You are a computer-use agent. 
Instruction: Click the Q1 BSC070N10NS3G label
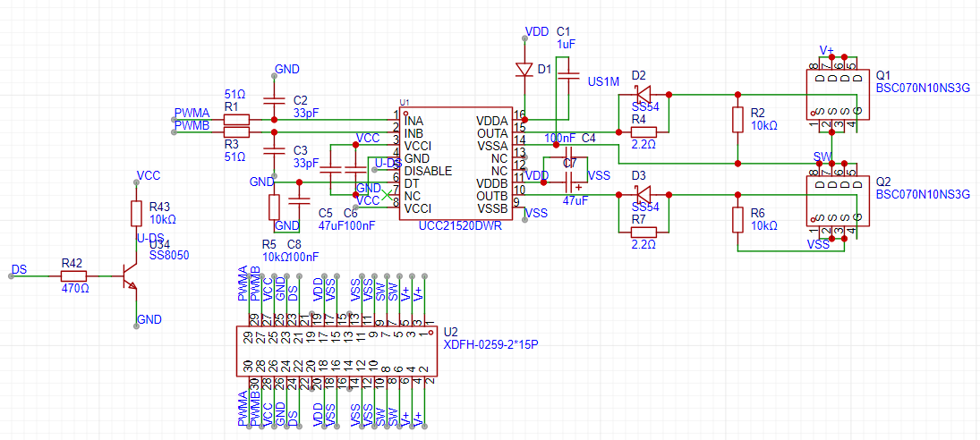pos(923,88)
